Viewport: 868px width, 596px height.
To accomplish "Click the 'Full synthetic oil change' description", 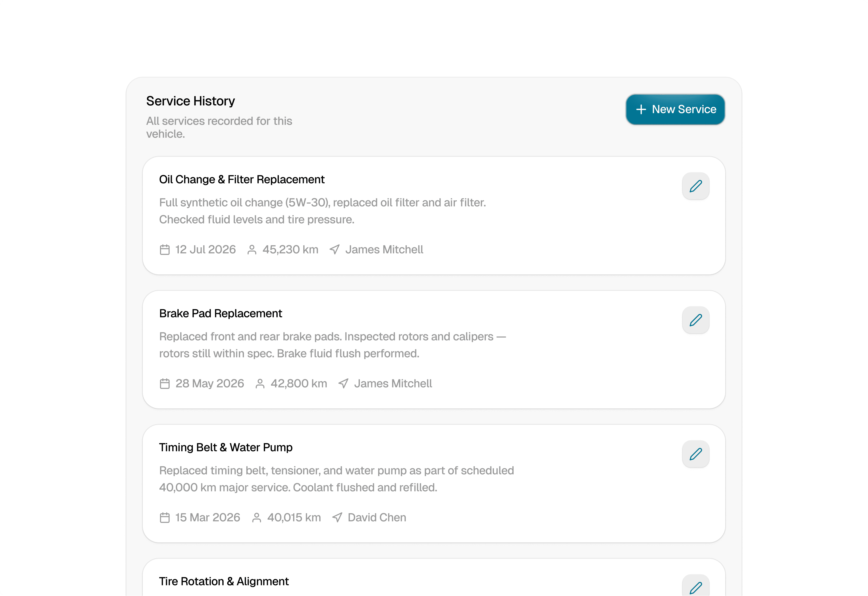I will tap(322, 211).
